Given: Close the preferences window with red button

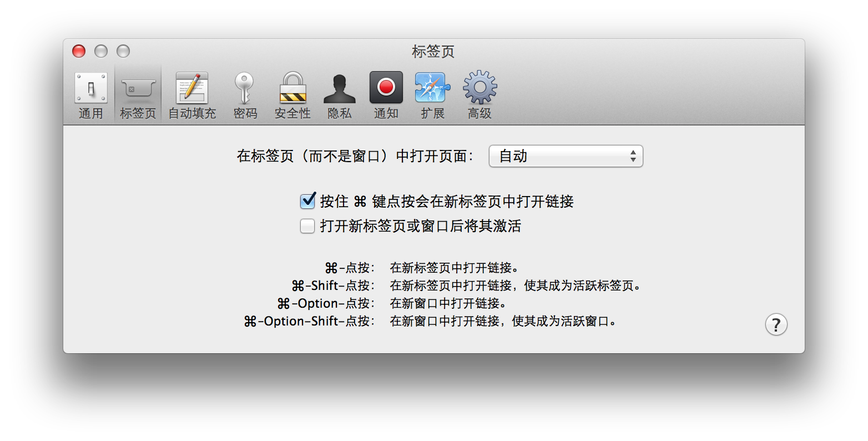Looking at the screenshot, I should point(79,51).
